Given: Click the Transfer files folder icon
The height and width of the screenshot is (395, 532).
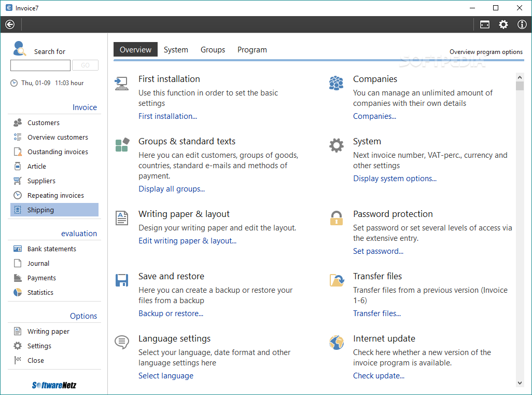Looking at the screenshot, I should point(337,280).
